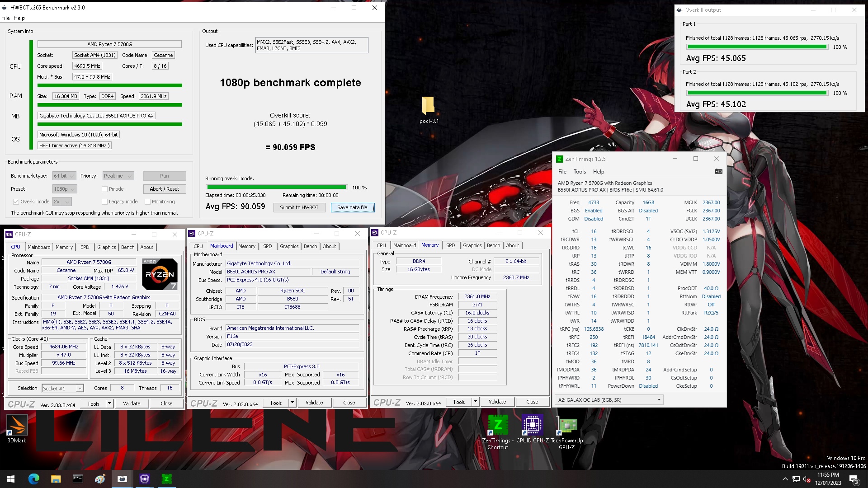Click Validate in the CPU-Z CPU window

pyautogui.click(x=132, y=404)
